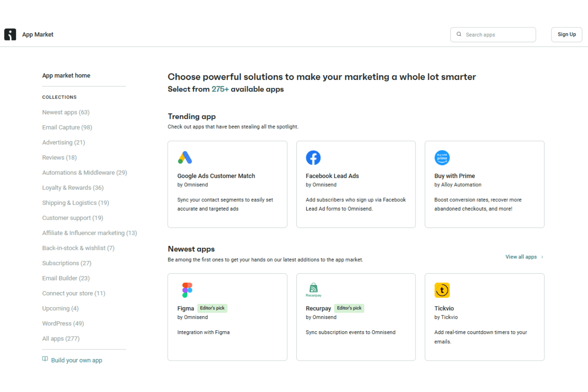The width and height of the screenshot is (588, 392).
Task: Open the Facebook Lead Ads title
Action: pos(332,176)
